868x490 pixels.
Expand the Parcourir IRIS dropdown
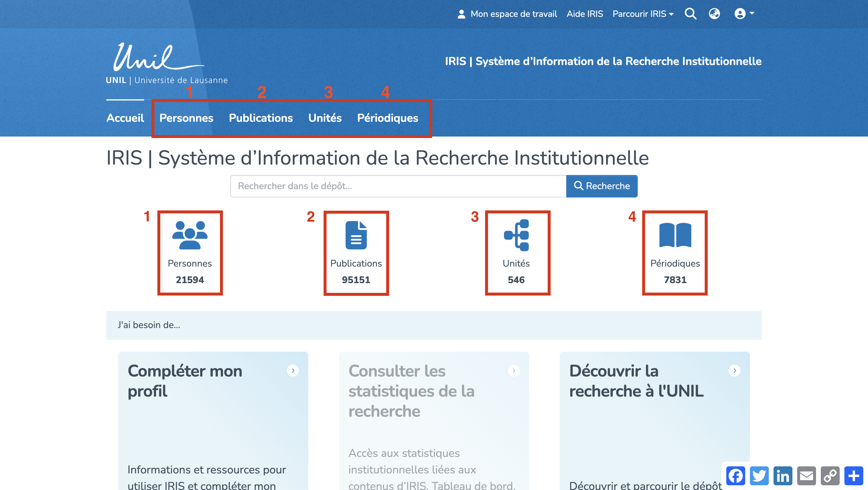click(x=643, y=14)
